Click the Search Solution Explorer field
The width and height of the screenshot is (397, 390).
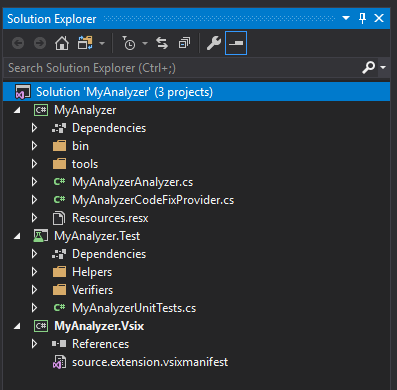(183, 68)
